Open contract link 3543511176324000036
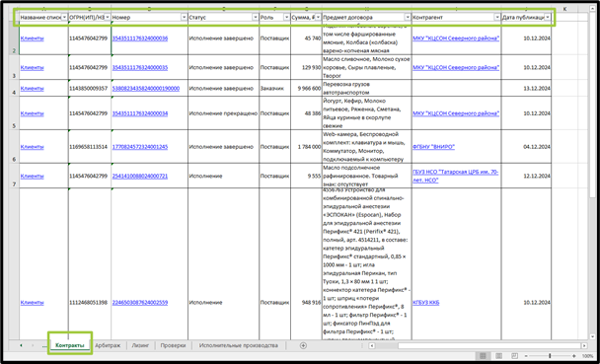The width and height of the screenshot is (600, 364). (x=140, y=38)
